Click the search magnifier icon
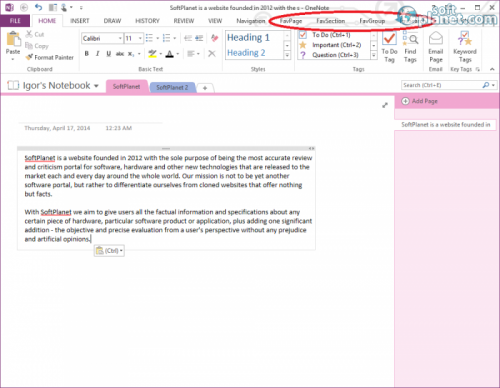The width and height of the screenshot is (500, 388). [x=486, y=85]
